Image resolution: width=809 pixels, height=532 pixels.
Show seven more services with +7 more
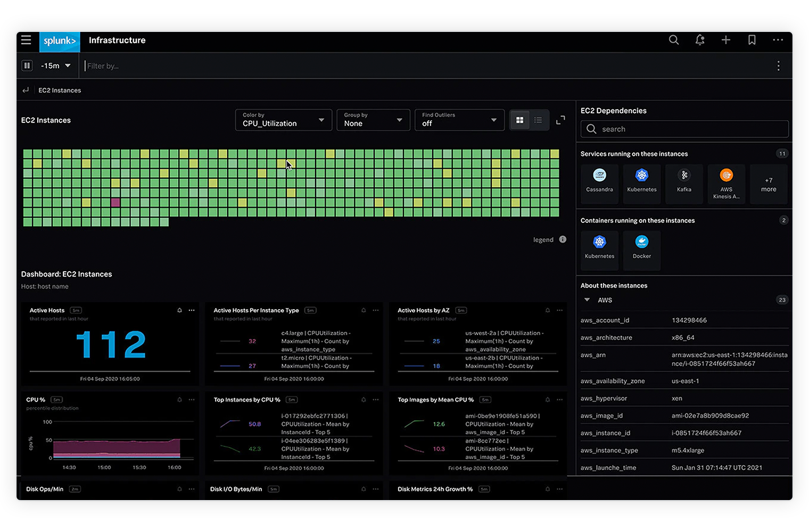coord(768,184)
